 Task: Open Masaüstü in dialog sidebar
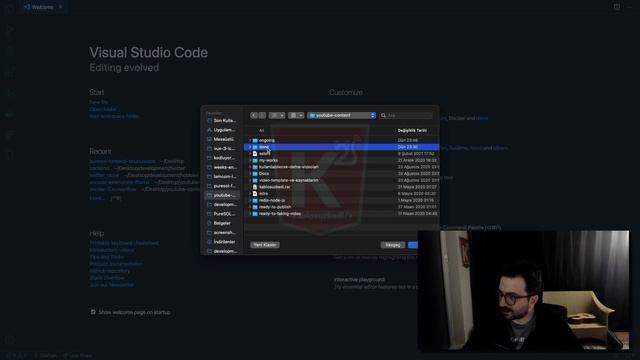point(222,139)
